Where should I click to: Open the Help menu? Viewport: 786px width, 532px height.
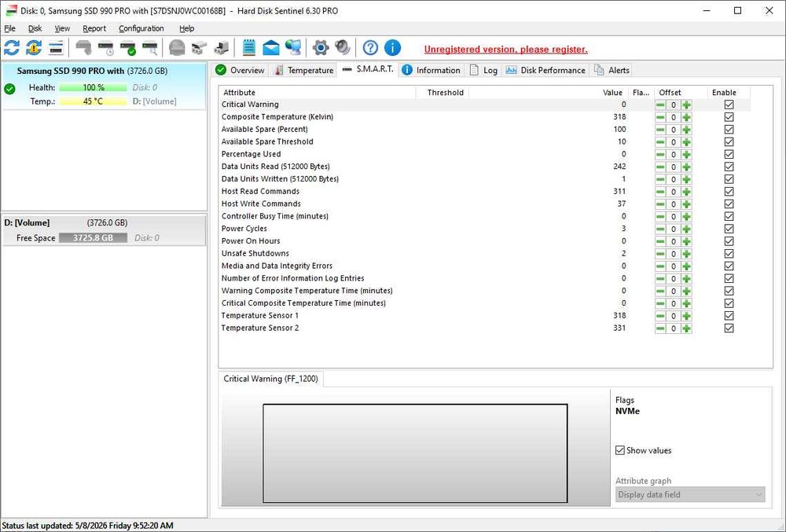pos(186,28)
